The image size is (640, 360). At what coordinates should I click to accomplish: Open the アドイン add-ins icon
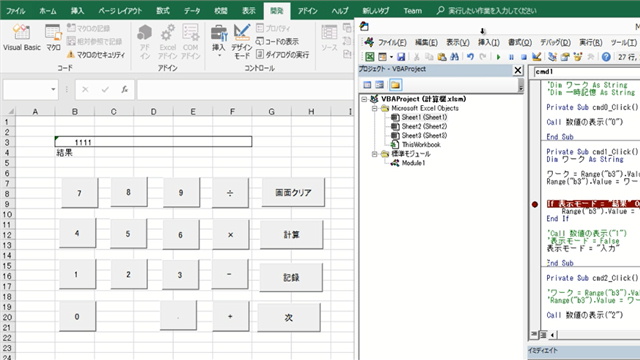pos(144,41)
